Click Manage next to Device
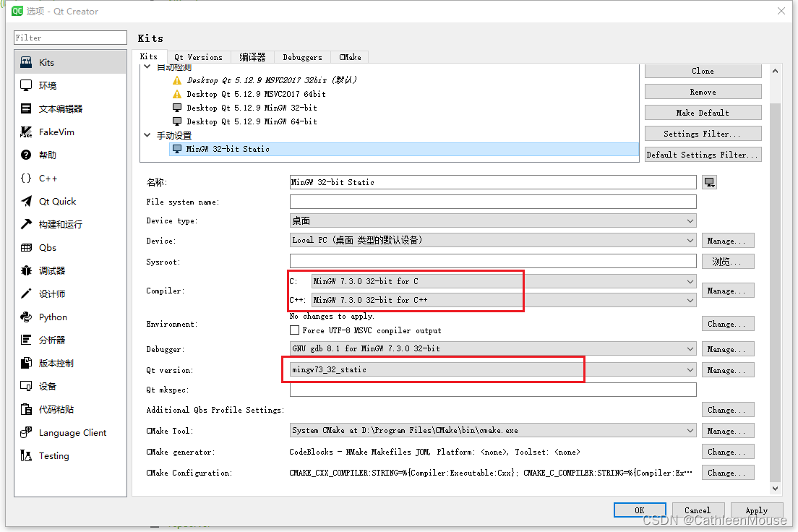This screenshot has width=798, height=532. [728, 241]
